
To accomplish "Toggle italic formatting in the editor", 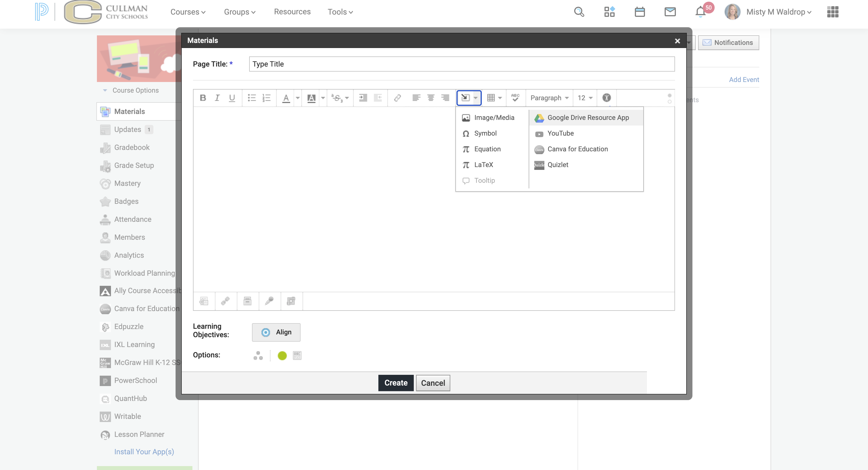I will 217,98.
